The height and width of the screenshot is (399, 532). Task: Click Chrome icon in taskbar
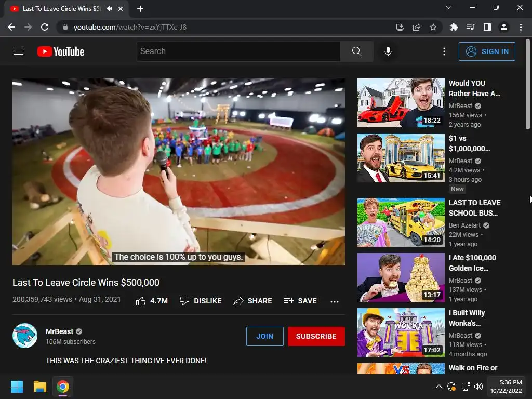pos(63,387)
